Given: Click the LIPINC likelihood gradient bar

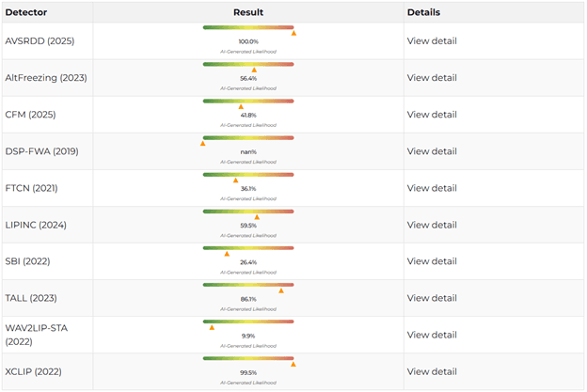Looking at the screenshot, I should tap(248, 211).
